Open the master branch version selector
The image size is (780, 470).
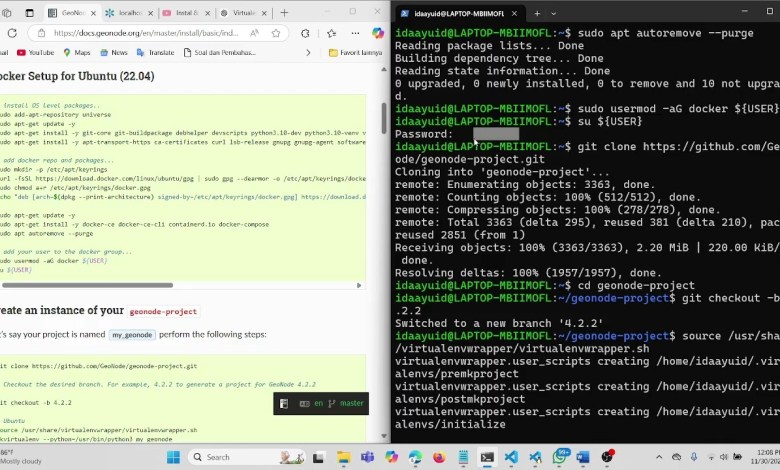pos(346,403)
